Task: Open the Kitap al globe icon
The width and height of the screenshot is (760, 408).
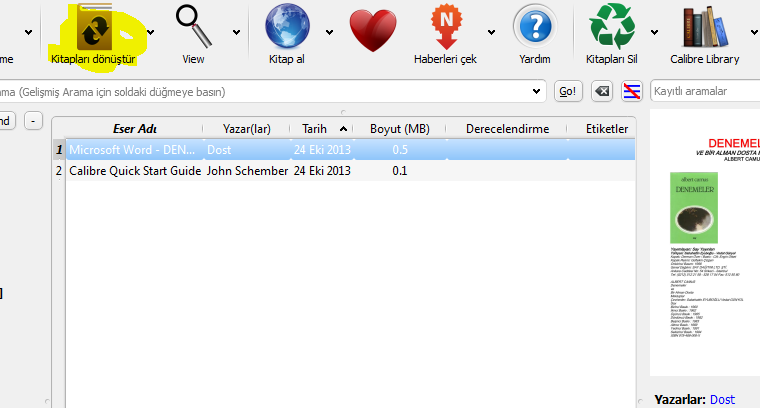Action: [x=287, y=35]
